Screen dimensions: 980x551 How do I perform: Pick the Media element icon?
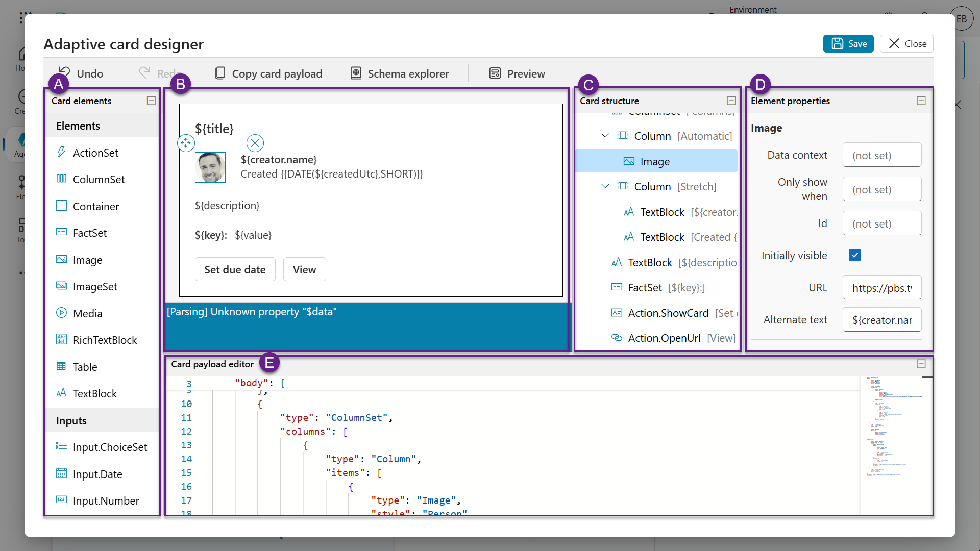[61, 313]
